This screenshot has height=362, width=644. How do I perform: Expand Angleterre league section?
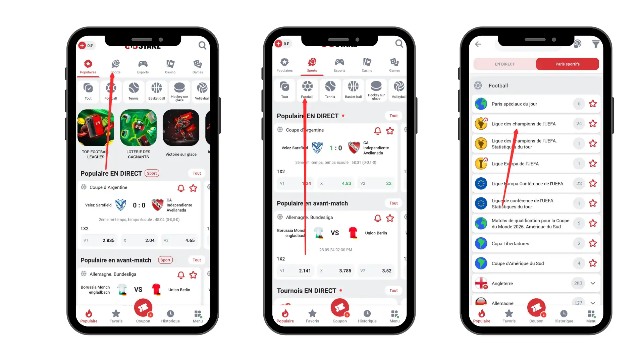[x=592, y=283]
